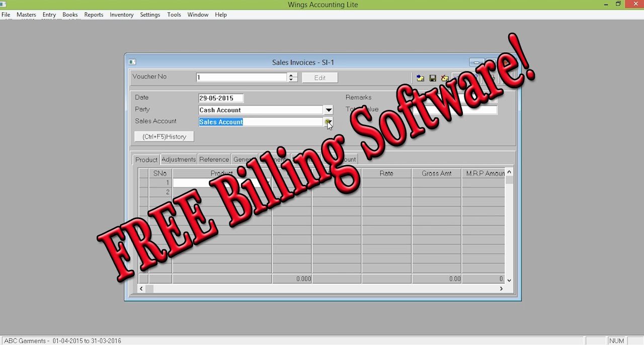Click the 0.000 quantity total cell
This screenshot has width=644, height=345.
pyautogui.click(x=292, y=279)
